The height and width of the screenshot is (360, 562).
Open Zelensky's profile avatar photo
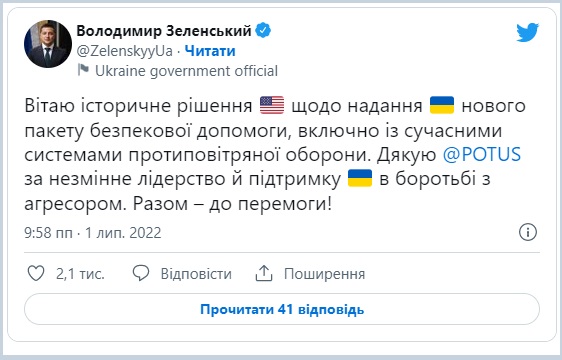tap(48, 44)
